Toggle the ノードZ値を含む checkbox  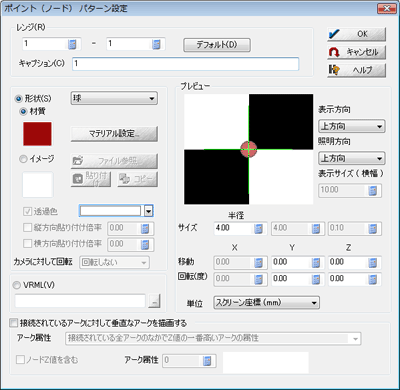[x=21, y=360]
